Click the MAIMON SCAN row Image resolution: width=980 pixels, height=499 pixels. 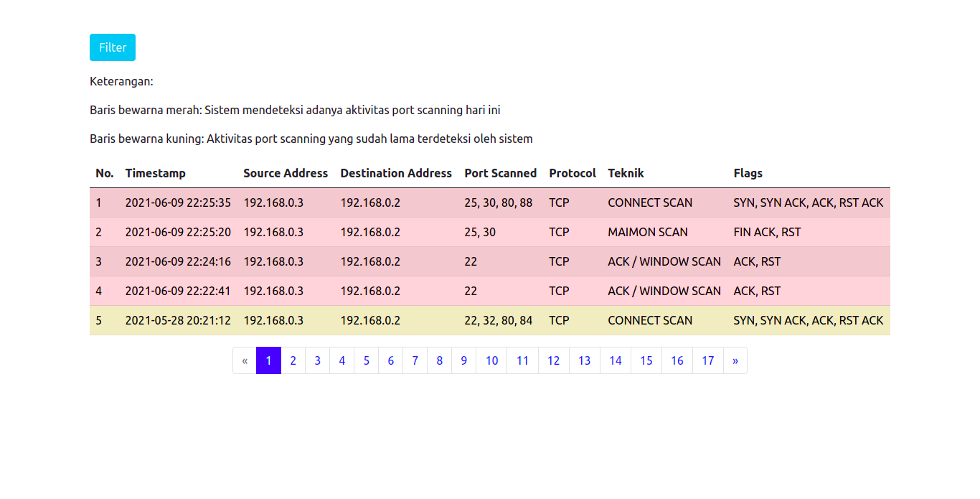pos(647,232)
